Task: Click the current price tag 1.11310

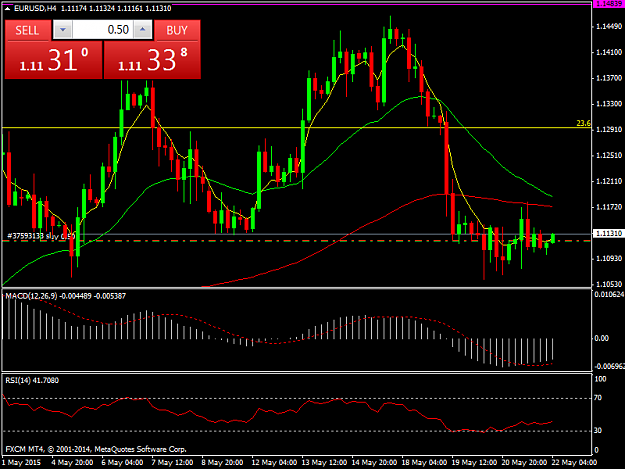Action: tap(608, 233)
